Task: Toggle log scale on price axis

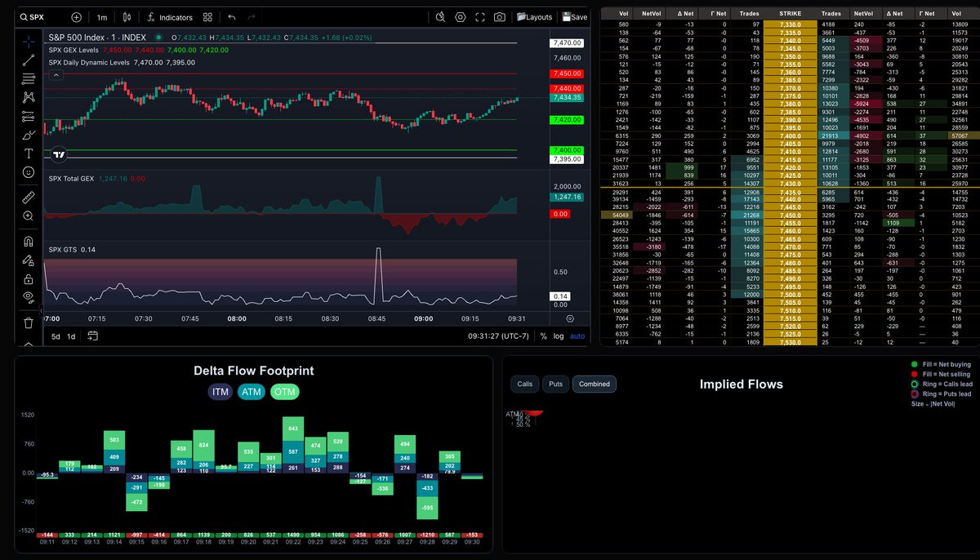Action: click(559, 336)
